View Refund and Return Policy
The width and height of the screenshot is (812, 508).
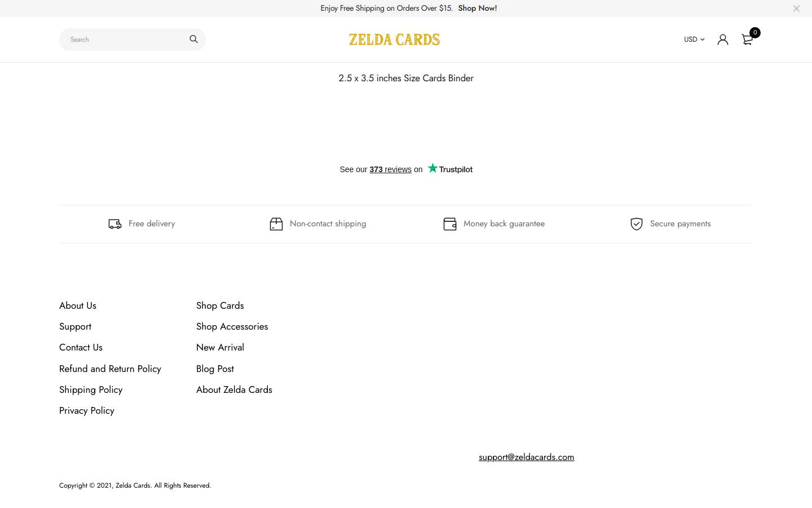tap(110, 369)
